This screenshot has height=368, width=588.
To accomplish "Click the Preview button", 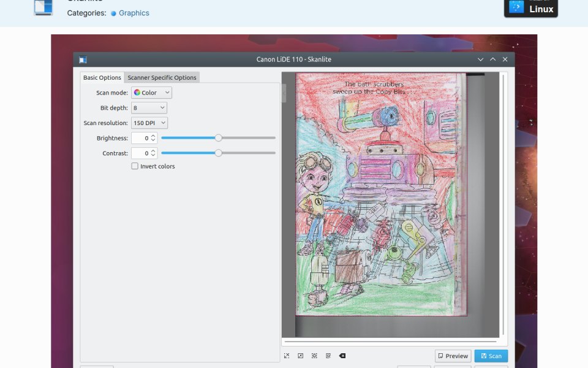I will point(453,356).
